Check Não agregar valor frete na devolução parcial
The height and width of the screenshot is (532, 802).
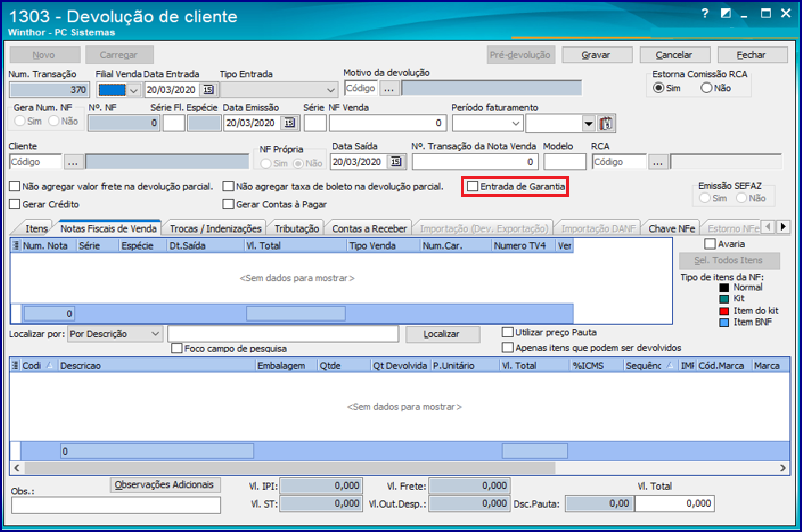(x=15, y=187)
